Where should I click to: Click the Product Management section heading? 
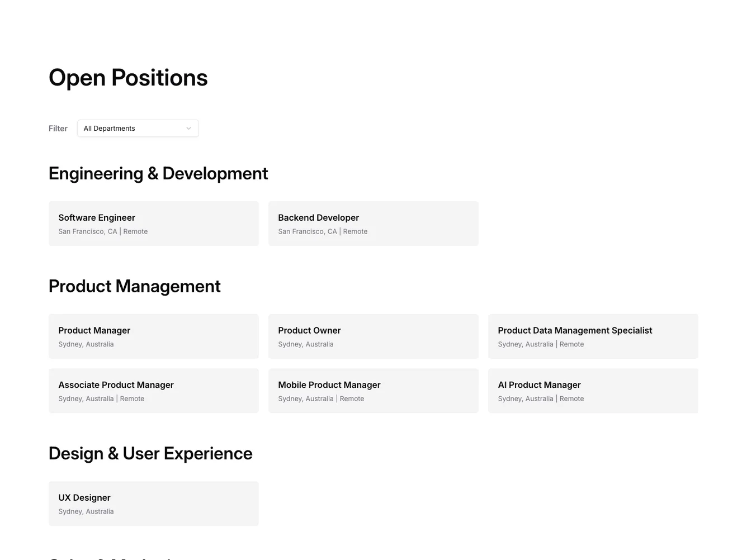click(x=134, y=286)
